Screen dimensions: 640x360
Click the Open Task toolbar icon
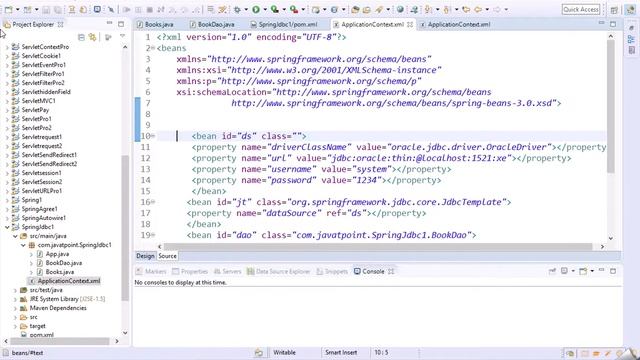pyautogui.click(x=367, y=9)
